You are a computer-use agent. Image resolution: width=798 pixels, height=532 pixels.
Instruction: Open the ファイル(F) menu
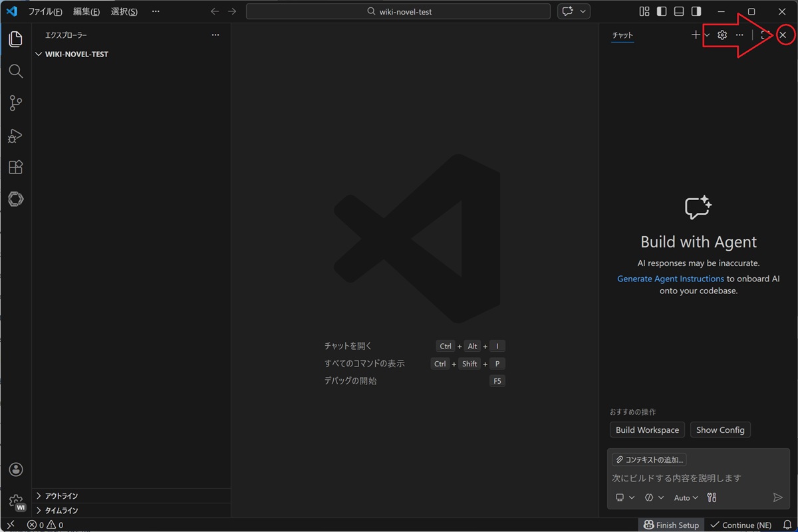pos(45,11)
